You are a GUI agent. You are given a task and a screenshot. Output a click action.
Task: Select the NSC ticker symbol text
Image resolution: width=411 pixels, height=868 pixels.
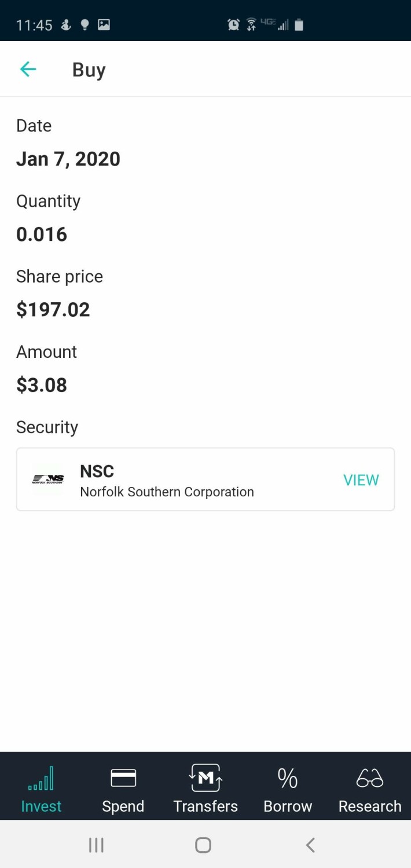point(97,471)
